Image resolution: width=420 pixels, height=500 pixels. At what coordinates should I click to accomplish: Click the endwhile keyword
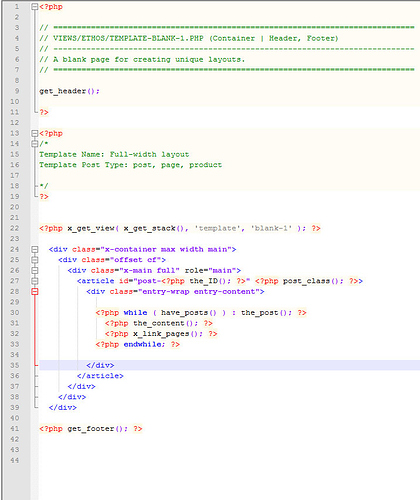tap(144, 344)
